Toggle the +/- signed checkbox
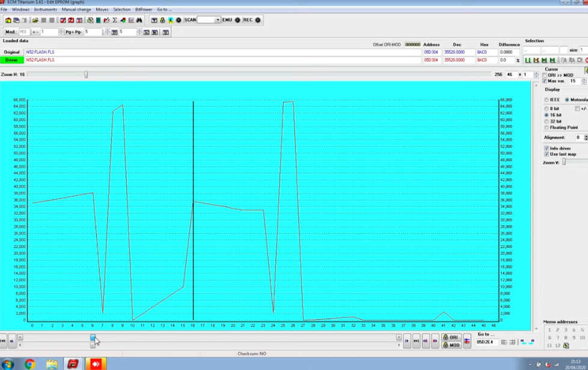This screenshot has height=370, width=588. (x=578, y=108)
